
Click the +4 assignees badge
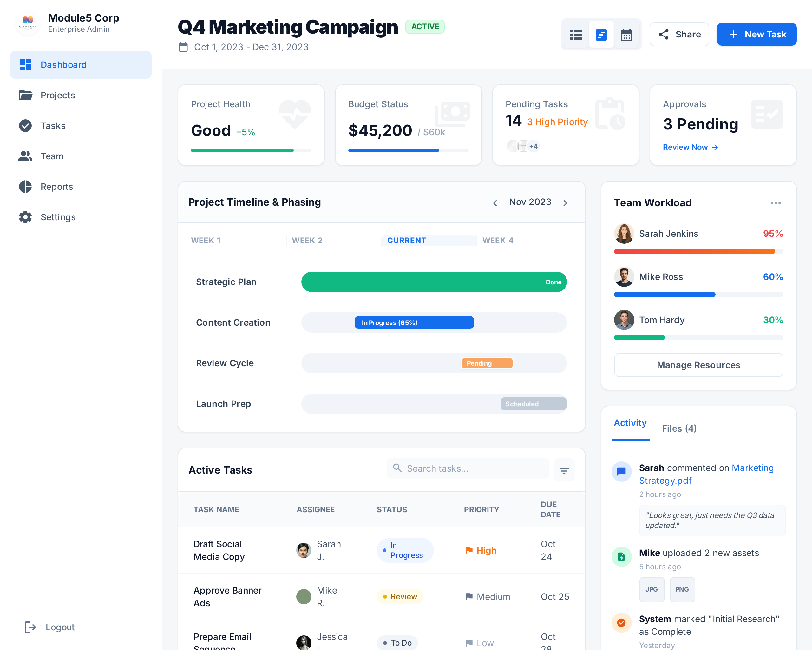click(533, 146)
